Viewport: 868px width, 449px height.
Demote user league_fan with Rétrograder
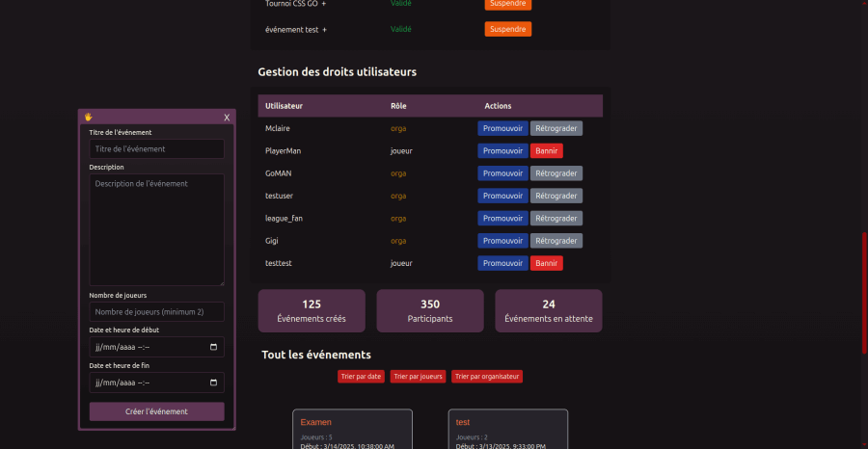(x=556, y=219)
